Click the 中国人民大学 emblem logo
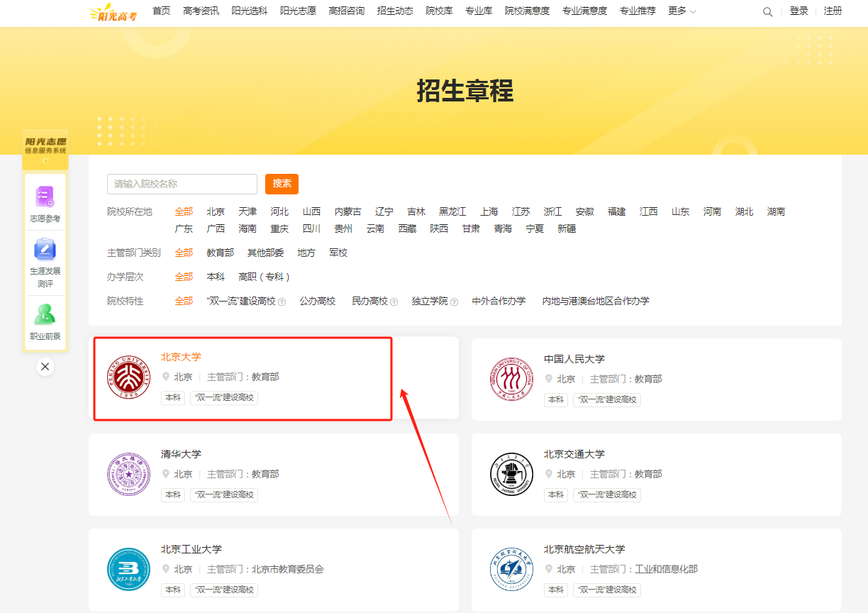The height and width of the screenshot is (613, 868). click(511, 379)
